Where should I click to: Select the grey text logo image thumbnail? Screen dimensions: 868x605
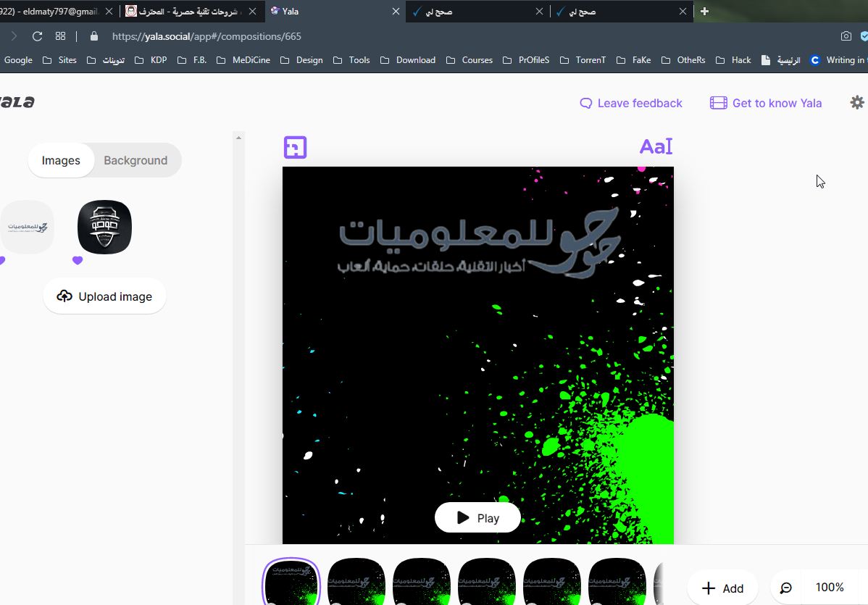pyautogui.click(x=27, y=227)
